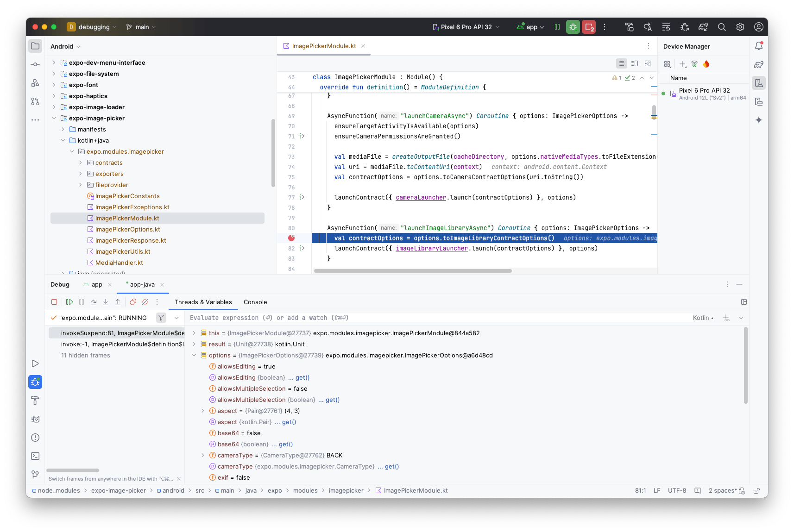Open Search Everywhere with magnifier icon
794x532 pixels.
point(721,27)
